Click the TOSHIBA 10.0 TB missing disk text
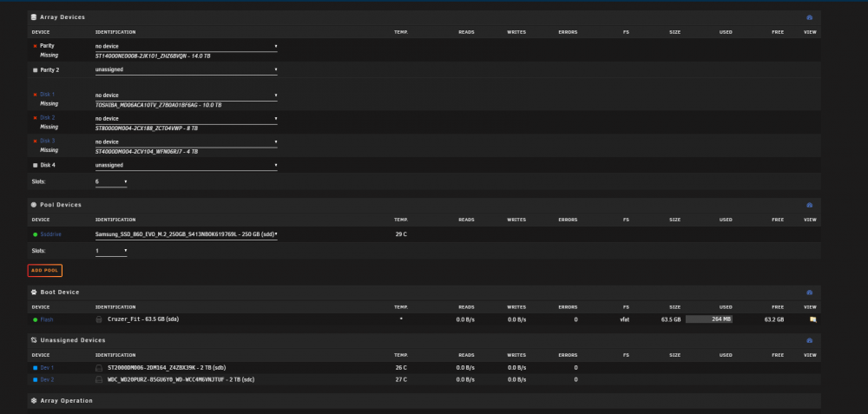868x414 pixels. (x=158, y=105)
